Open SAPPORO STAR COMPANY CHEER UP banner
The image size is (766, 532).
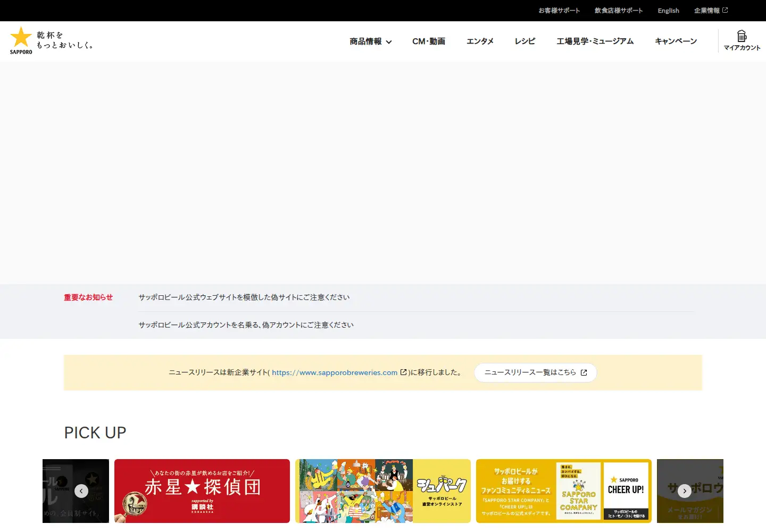tap(564, 491)
